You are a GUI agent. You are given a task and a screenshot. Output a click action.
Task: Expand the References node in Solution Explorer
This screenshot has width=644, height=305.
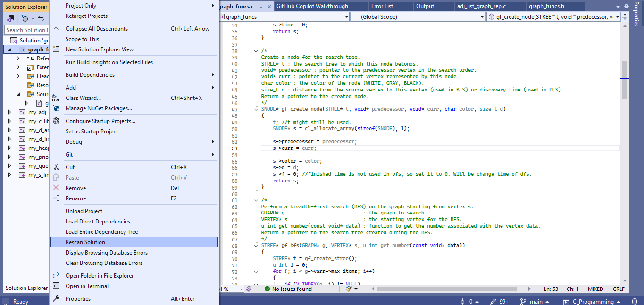(x=18, y=58)
